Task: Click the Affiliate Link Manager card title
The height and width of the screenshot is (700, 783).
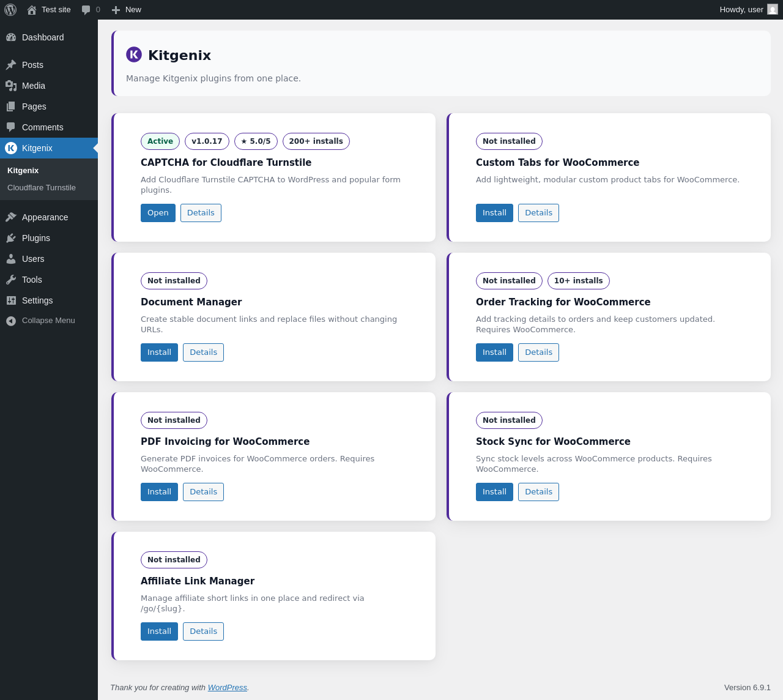Action: click(198, 581)
